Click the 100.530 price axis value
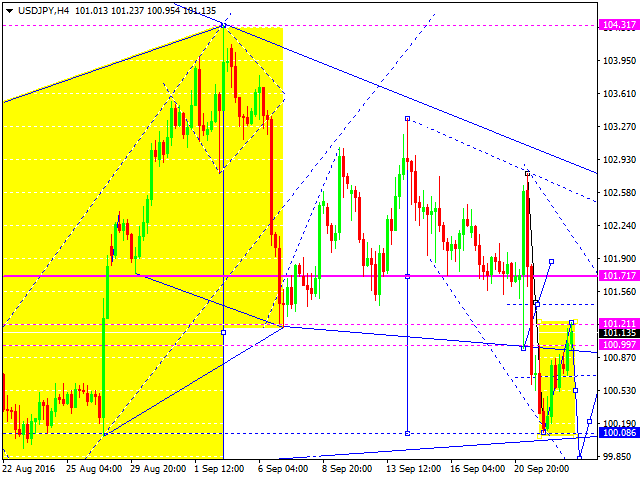 (x=620, y=391)
